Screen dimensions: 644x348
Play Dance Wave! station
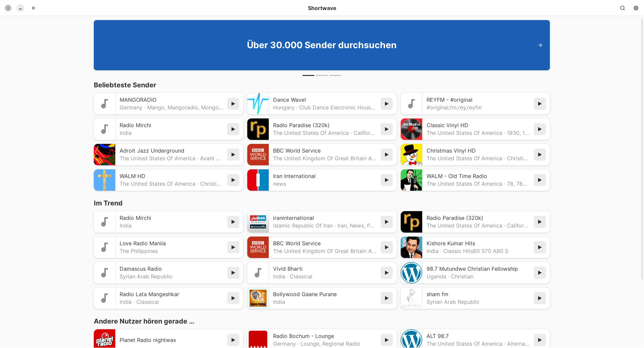(387, 104)
